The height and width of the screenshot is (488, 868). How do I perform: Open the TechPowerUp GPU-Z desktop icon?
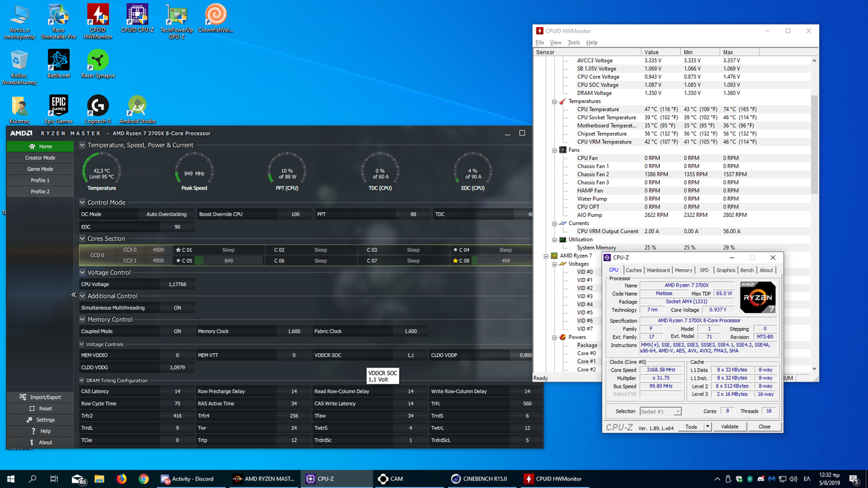[x=176, y=22]
